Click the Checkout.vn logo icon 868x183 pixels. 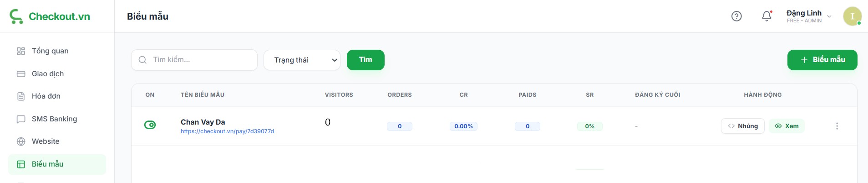click(x=16, y=16)
